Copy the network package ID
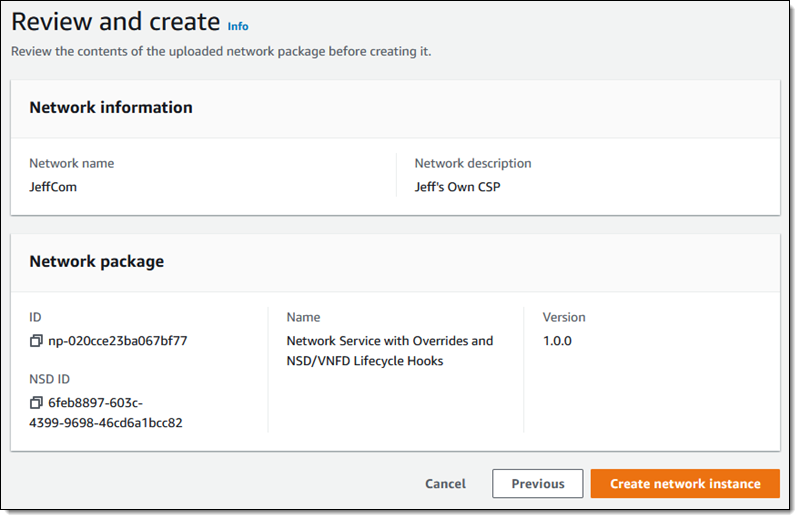The height and width of the screenshot is (520, 800). (x=36, y=340)
